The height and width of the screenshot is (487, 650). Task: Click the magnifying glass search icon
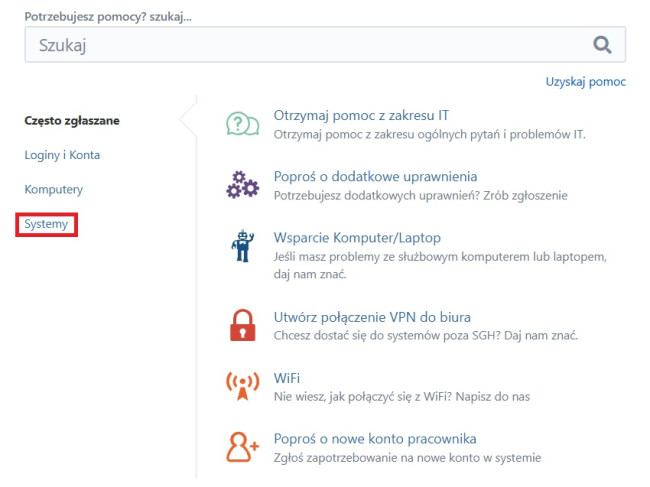point(602,45)
